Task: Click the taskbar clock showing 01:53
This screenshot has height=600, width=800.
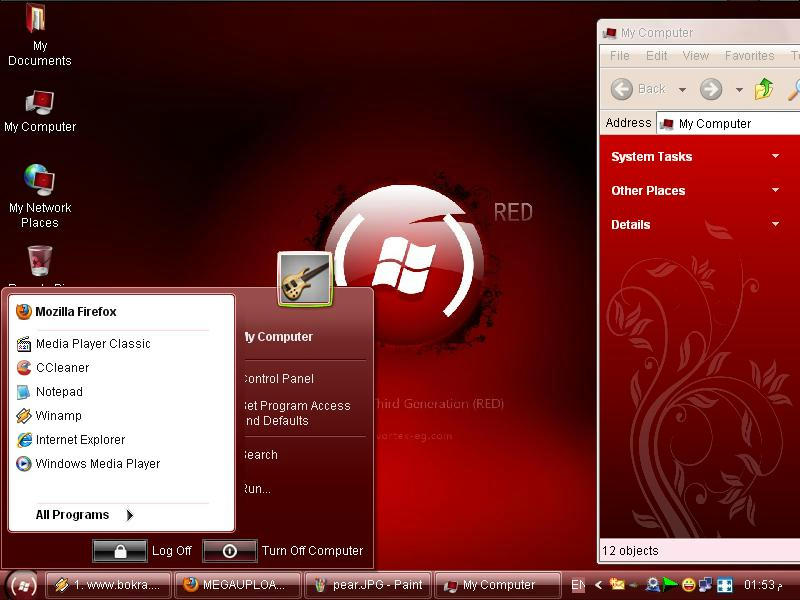Action: pos(763,585)
